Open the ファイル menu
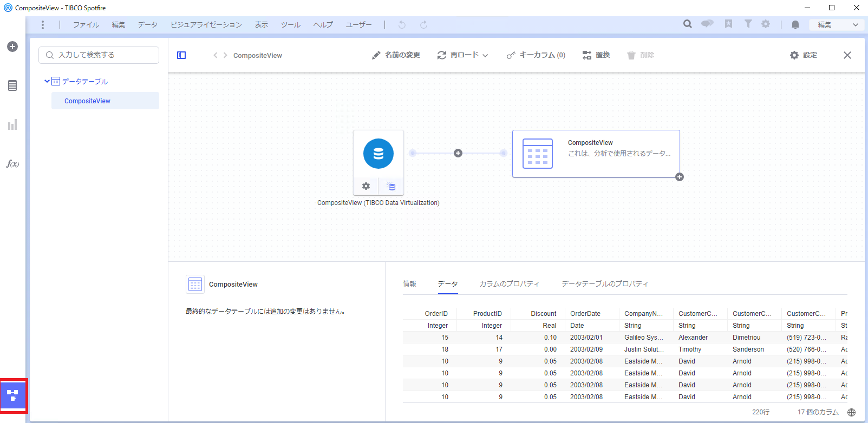The image size is (868, 423). click(x=86, y=25)
